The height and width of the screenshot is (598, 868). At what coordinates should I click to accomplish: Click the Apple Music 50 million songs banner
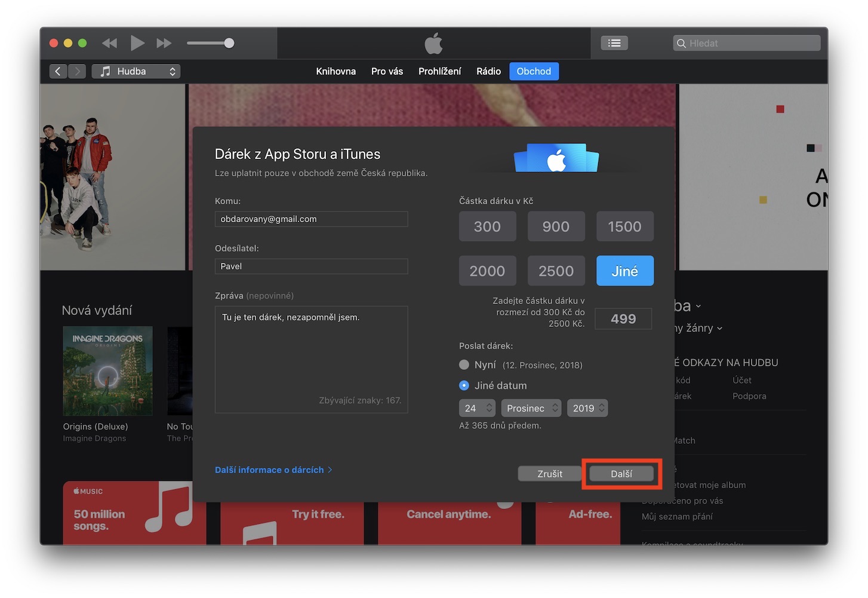point(134,513)
